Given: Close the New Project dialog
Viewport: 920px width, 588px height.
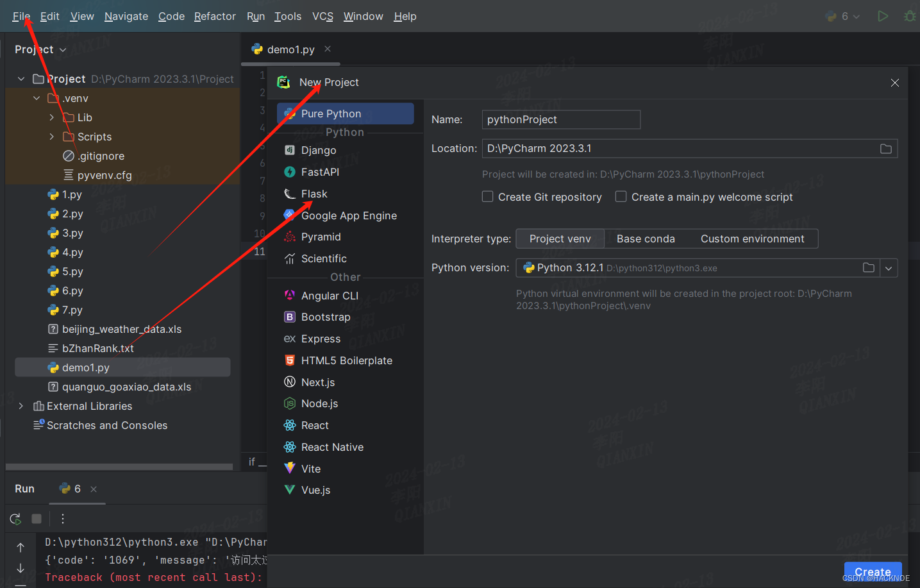Looking at the screenshot, I should tap(895, 83).
